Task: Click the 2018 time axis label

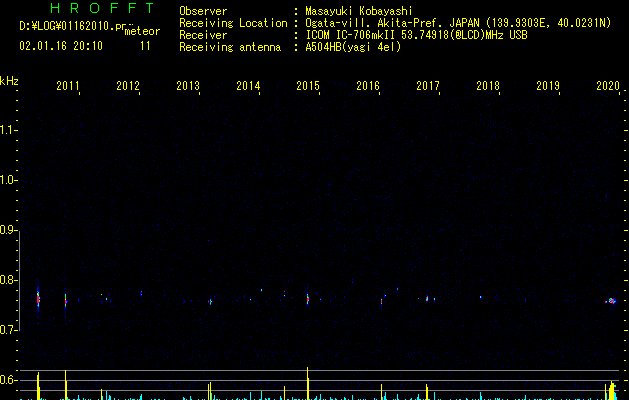Action: pyautogui.click(x=488, y=86)
